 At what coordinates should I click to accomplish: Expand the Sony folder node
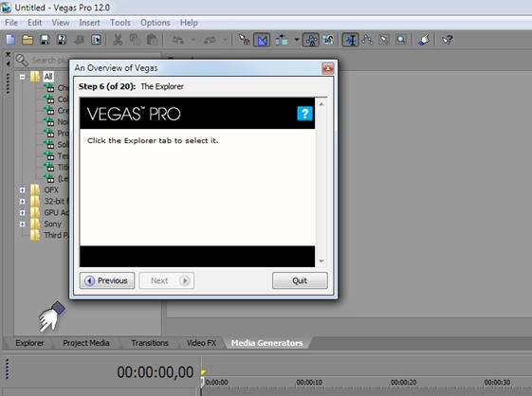[x=23, y=225]
